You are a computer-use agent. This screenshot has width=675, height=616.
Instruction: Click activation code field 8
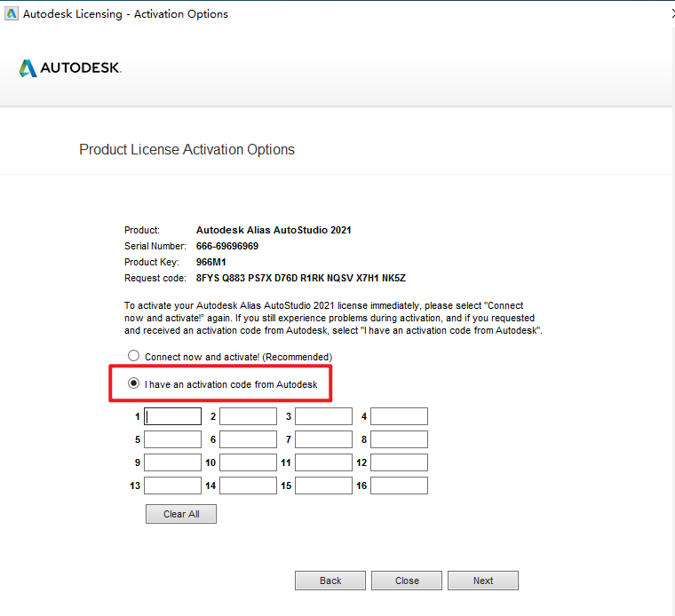[x=399, y=439]
